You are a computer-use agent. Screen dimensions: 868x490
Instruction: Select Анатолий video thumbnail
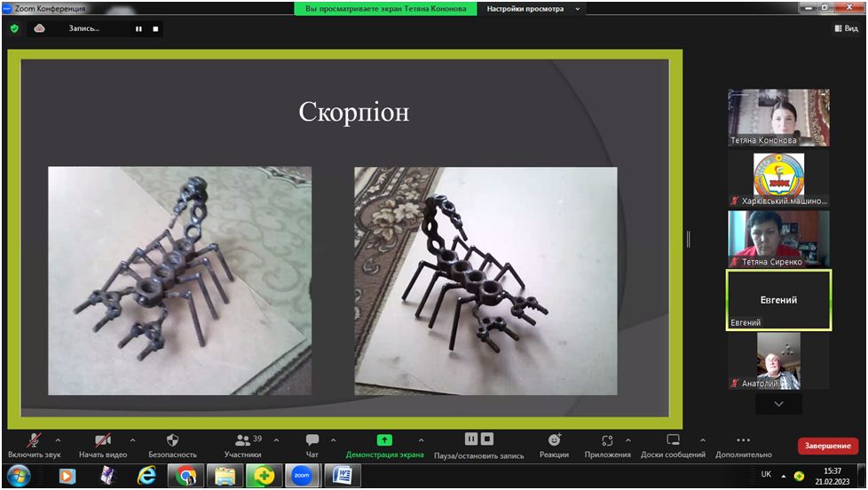pyautogui.click(x=778, y=361)
